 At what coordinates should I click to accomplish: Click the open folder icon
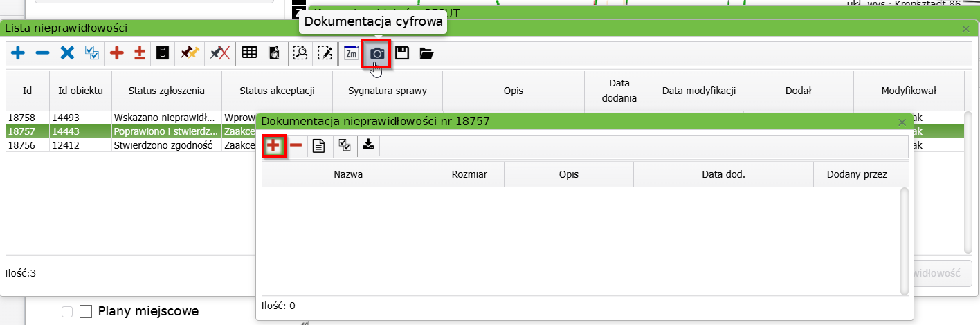point(426,53)
